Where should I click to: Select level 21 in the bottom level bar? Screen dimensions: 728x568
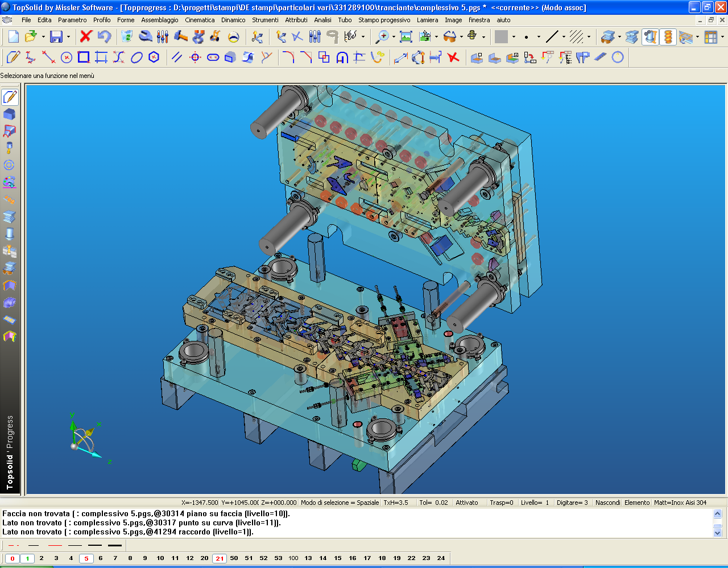(x=219, y=559)
